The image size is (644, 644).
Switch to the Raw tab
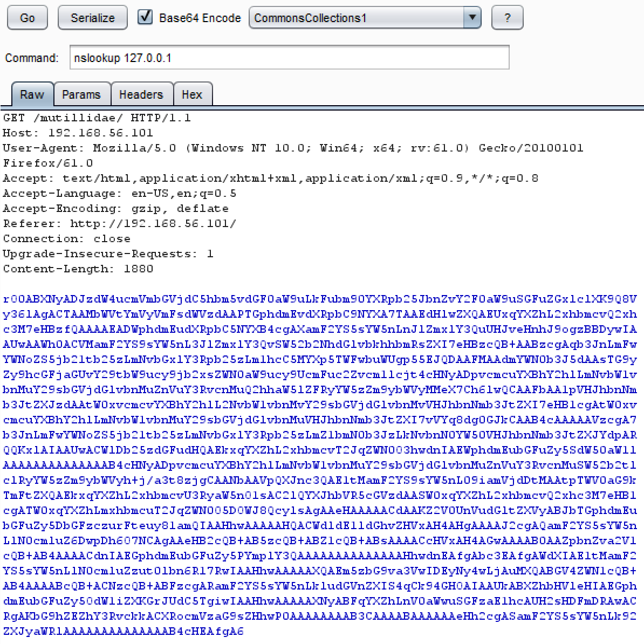(32, 94)
